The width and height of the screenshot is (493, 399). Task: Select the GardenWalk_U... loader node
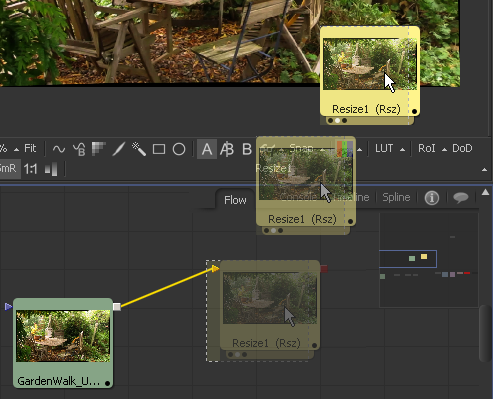[x=63, y=343]
